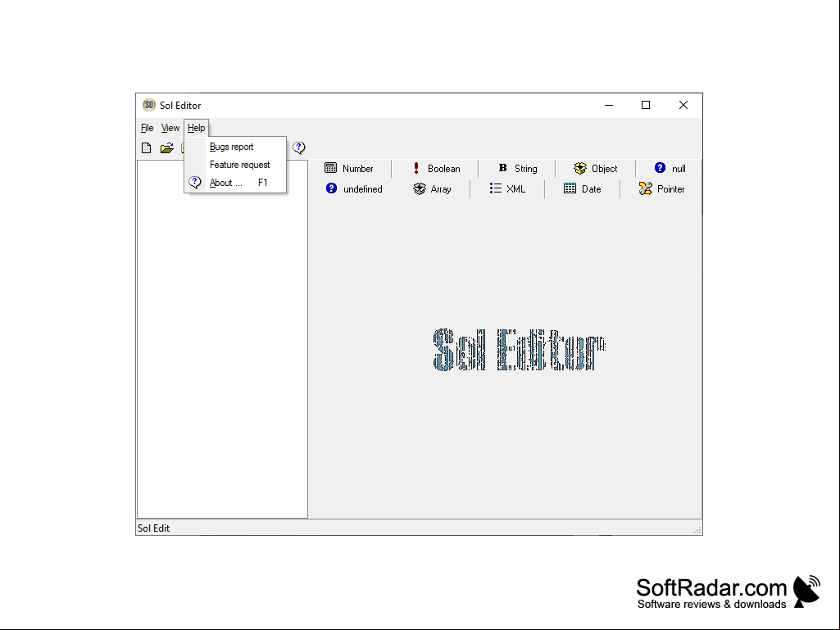The image size is (840, 630).
Task: Close the Sol Editor window
Action: (683, 105)
